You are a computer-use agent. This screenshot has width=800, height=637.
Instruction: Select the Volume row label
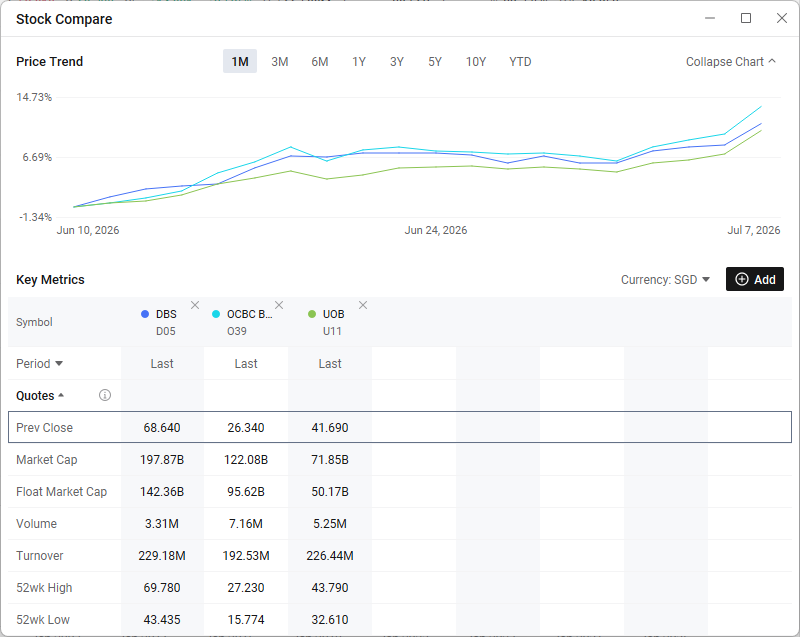[x=36, y=524]
